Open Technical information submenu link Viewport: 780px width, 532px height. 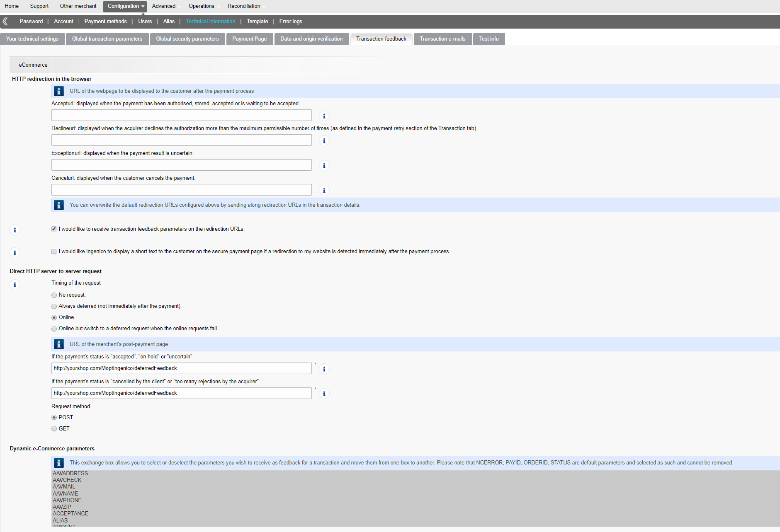coord(211,22)
